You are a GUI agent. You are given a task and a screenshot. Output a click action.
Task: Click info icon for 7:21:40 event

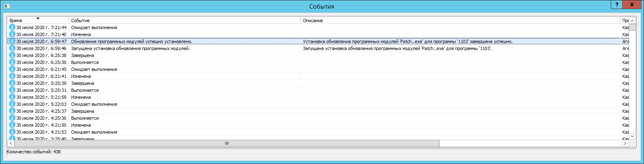pos(12,34)
